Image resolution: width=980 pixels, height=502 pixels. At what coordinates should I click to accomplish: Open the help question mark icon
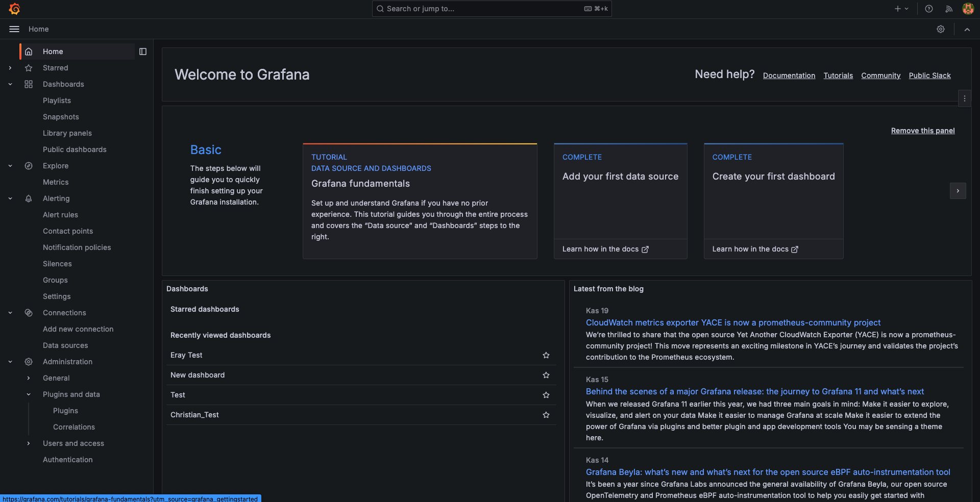click(x=929, y=9)
